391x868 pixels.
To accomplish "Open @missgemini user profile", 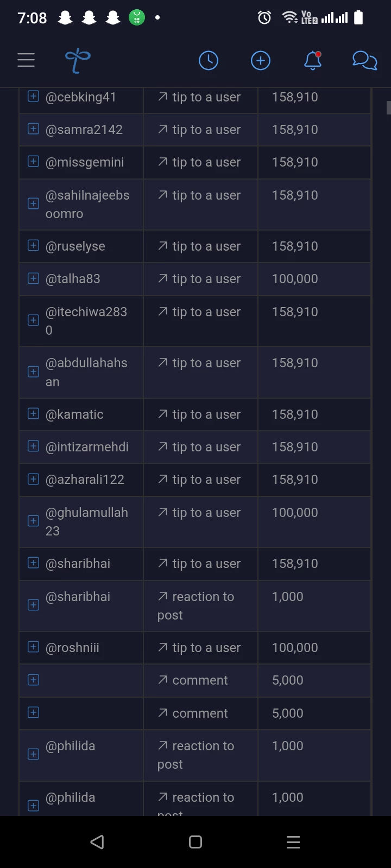I will click(x=85, y=162).
